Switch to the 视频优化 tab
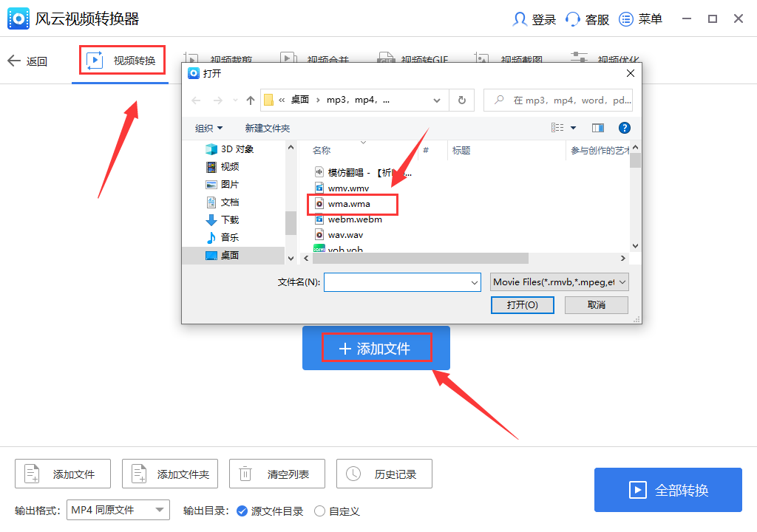The image size is (757, 532). click(x=605, y=58)
